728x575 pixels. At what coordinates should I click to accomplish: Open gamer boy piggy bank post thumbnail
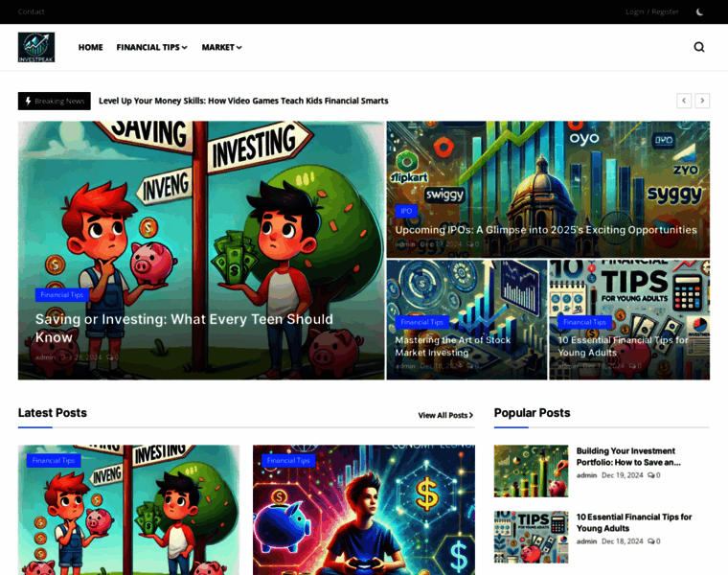[x=364, y=510]
